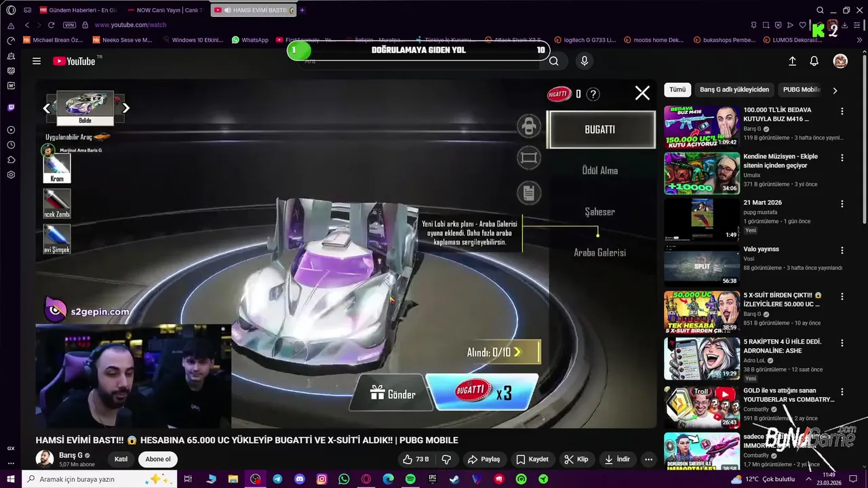Share the video with Paylaş
Viewport: 868px width, 488px height.
click(x=484, y=460)
